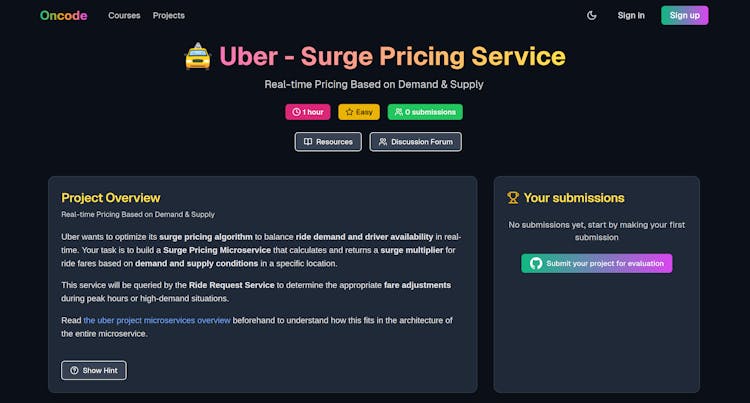Click the Project Overview heading
Viewport: 750px width, 403px height.
110,198
